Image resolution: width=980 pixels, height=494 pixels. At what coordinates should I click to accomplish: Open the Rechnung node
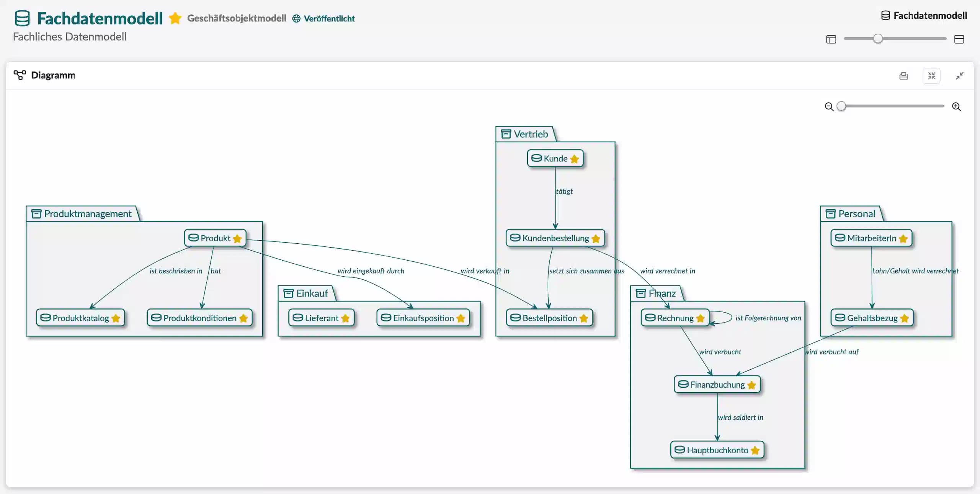tap(675, 318)
